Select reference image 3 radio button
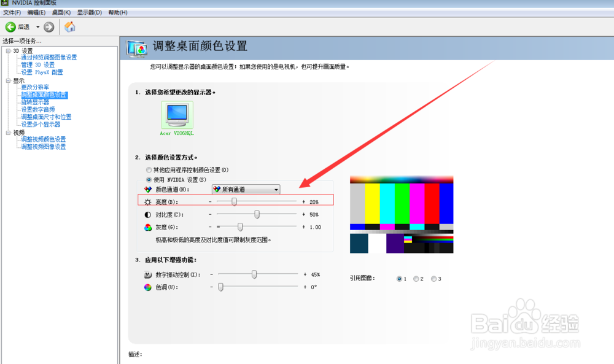Screen dimensions: 614x364 (433, 279)
